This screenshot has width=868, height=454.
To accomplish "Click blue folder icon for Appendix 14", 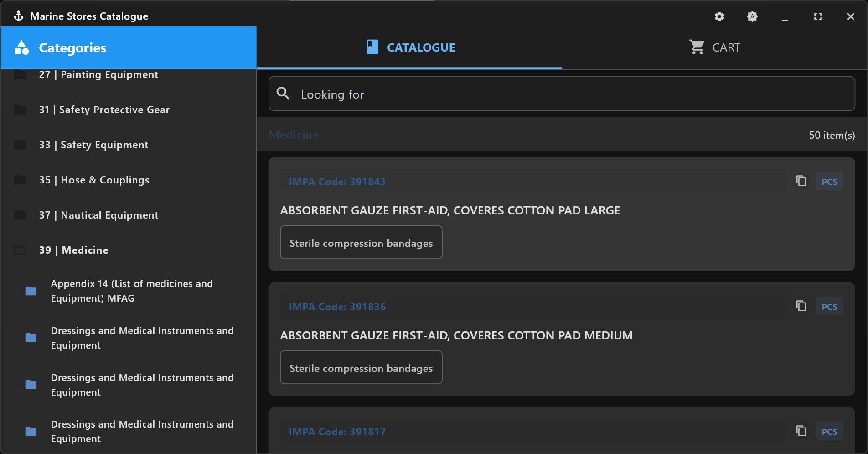I will pos(31,291).
